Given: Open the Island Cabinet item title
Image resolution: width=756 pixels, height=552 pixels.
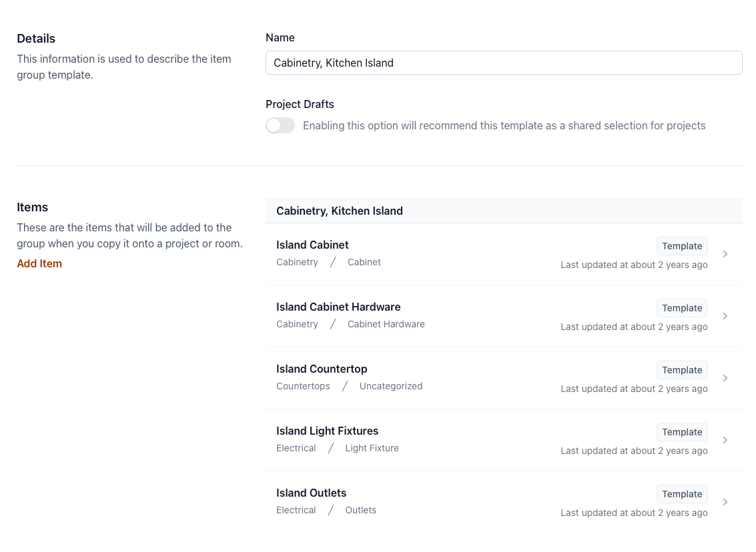Looking at the screenshot, I should [312, 245].
